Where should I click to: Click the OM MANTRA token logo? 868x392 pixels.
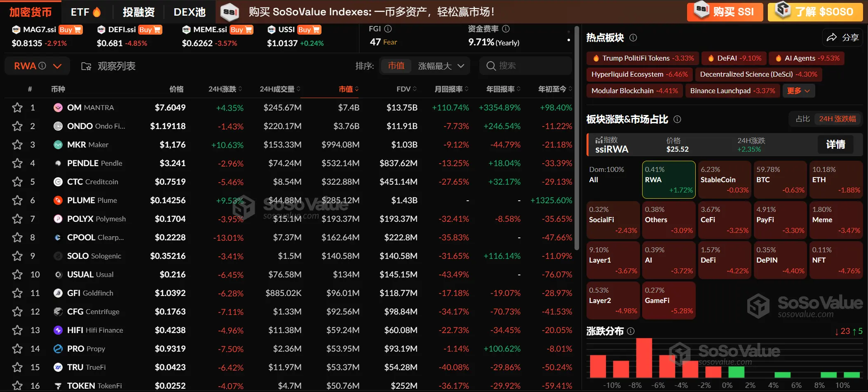[58, 107]
